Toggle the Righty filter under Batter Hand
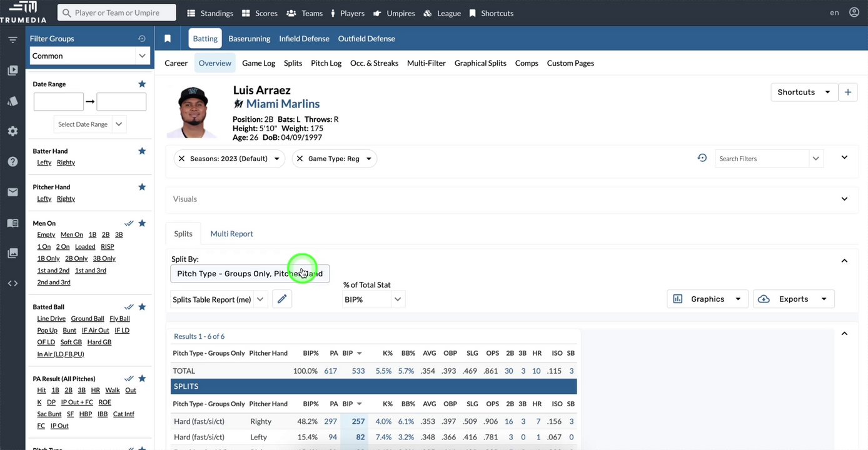The width and height of the screenshot is (868, 450). (x=66, y=162)
